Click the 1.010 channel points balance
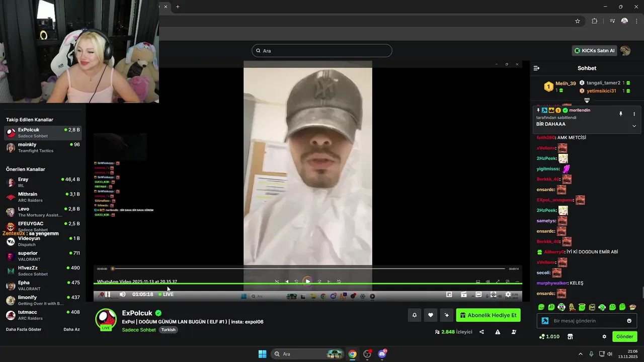This screenshot has width=644, height=362. point(549,336)
